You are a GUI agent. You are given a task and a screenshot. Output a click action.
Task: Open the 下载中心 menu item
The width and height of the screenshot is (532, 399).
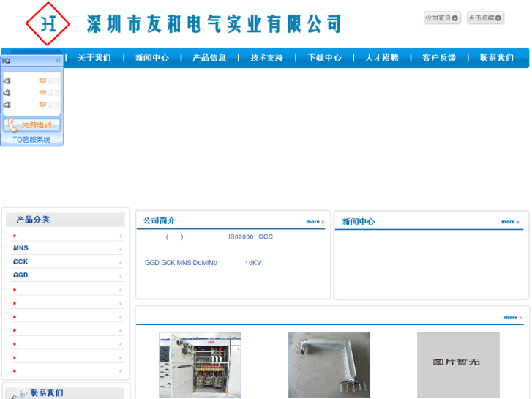324,58
